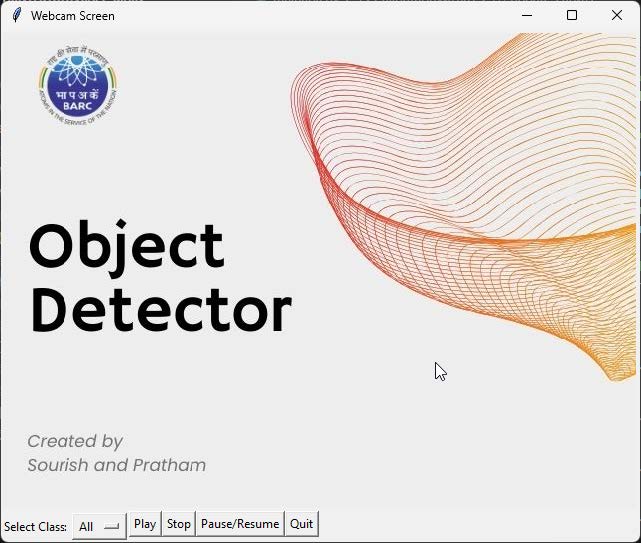Click the Play button

pos(145,524)
